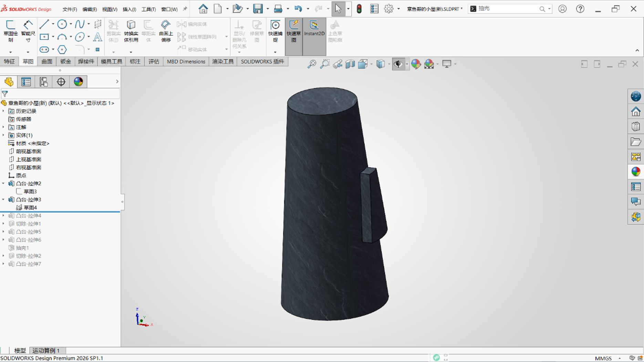Select the straight Slot tool

point(44,50)
